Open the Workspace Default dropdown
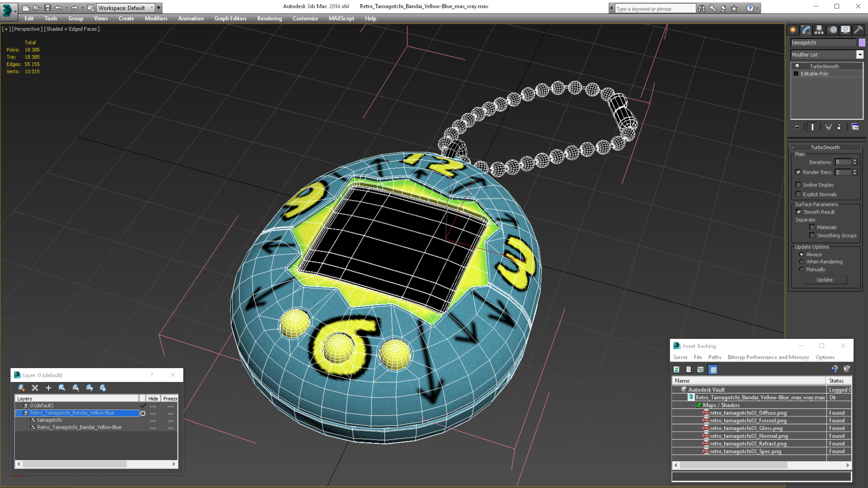Viewport: 868px width, 488px height. (125, 8)
